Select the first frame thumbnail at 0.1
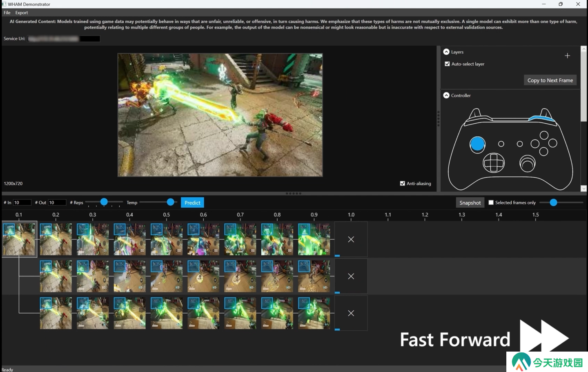Viewport: 588px width, 372px height. 19,239
